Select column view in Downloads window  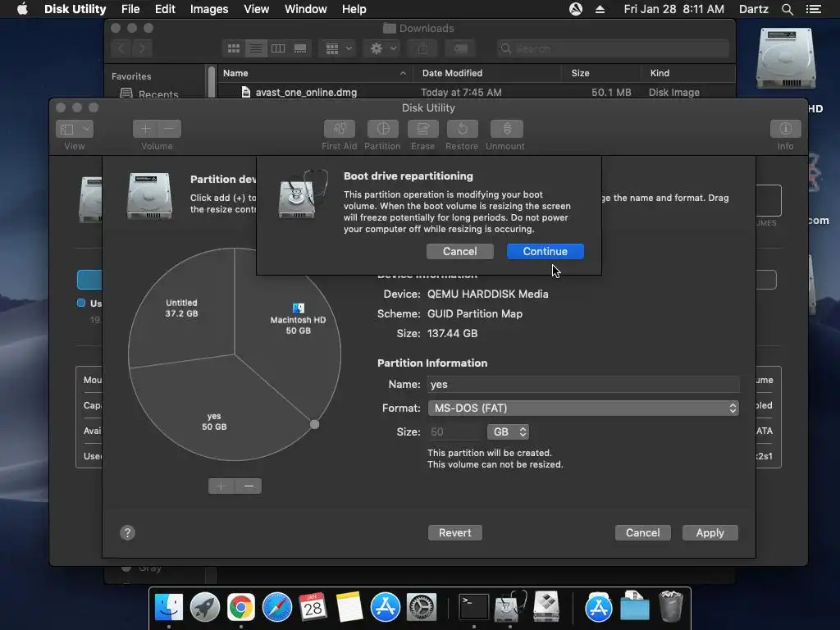click(278, 48)
